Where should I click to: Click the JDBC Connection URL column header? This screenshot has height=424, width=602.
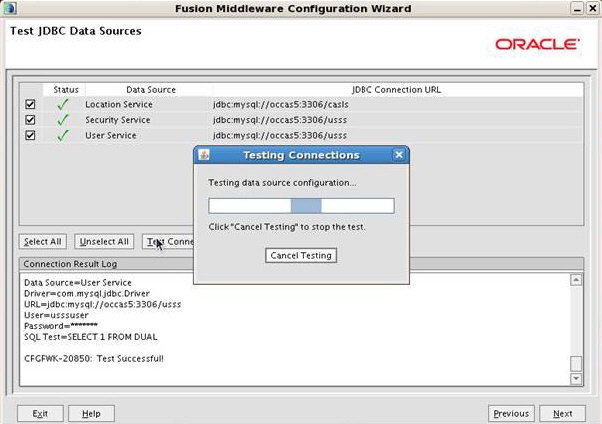pyautogui.click(x=396, y=90)
